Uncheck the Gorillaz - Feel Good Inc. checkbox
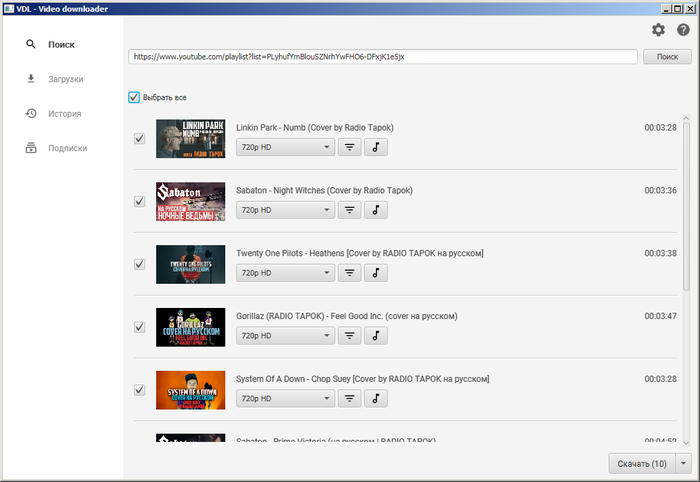Image resolution: width=700 pixels, height=482 pixels. click(x=139, y=327)
